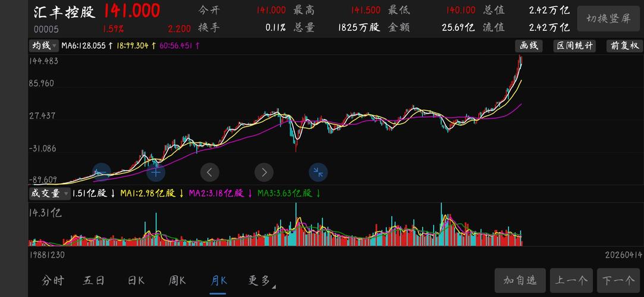Tap the 画线 drawing button
The height and width of the screenshot is (297, 644).
point(529,46)
